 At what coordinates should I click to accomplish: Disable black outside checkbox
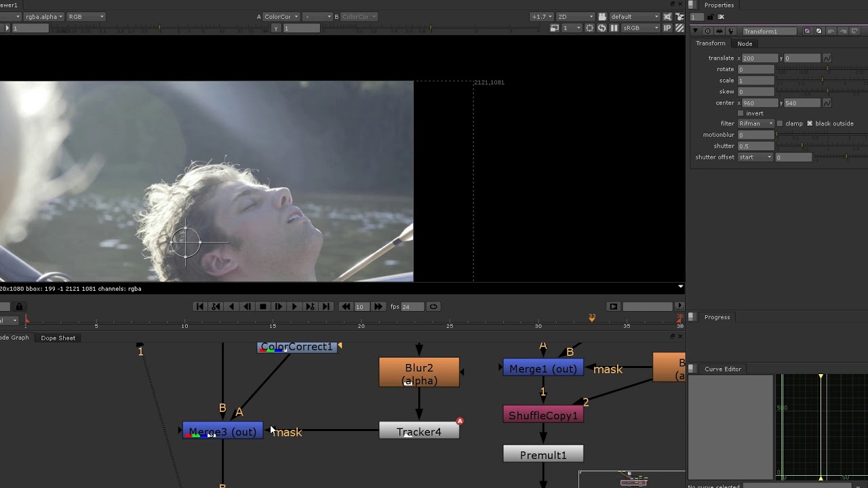tap(810, 123)
